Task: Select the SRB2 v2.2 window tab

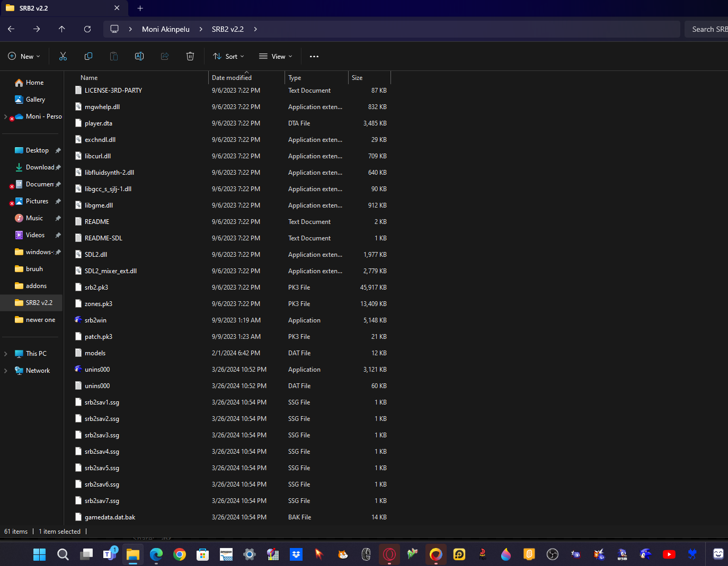Action: point(64,8)
